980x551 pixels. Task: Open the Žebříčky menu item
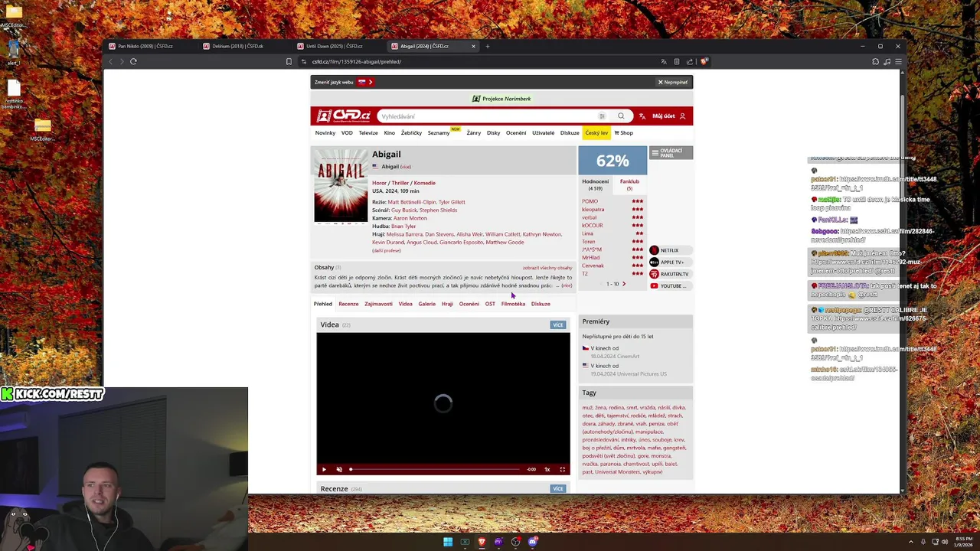pos(411,133)
